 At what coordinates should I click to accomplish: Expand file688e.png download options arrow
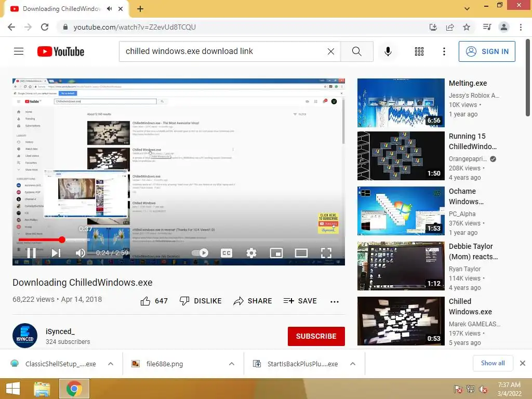(x=232, y=364)
